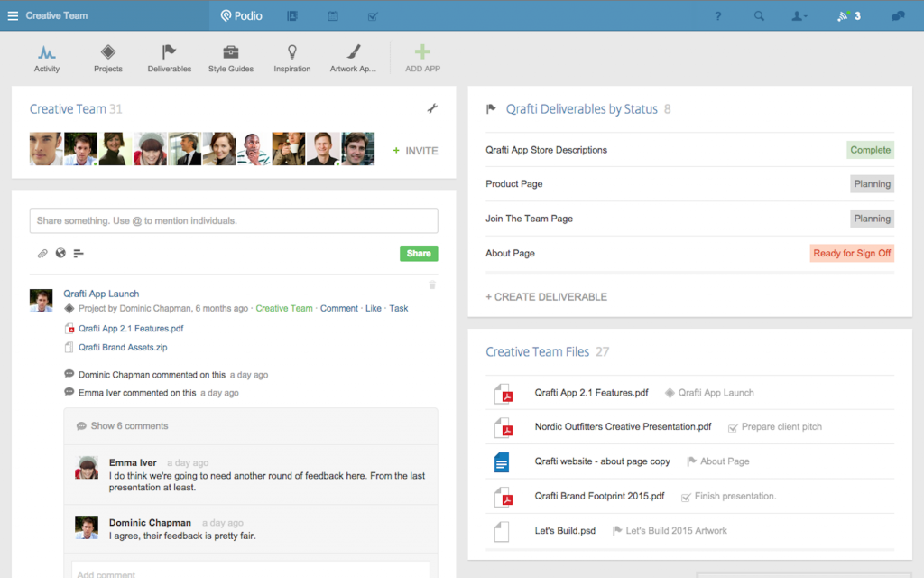Check notifications showing 3 alerts

pos(846,15)
